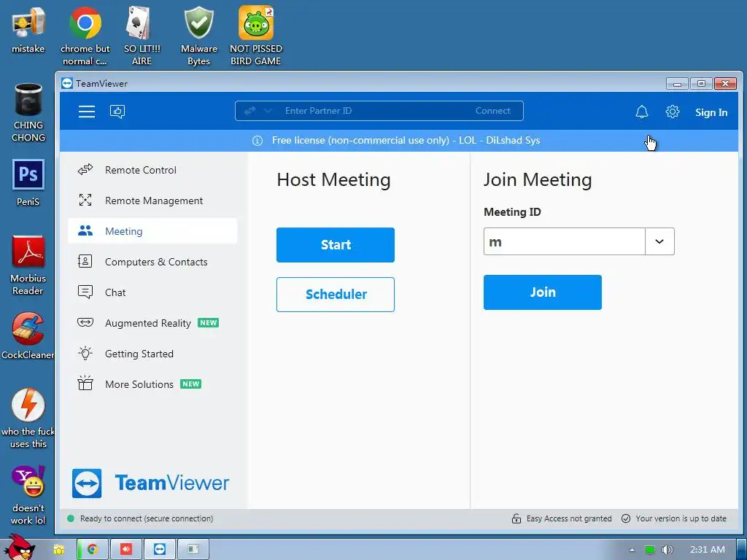Open the Chat section
Screen dimensions: 747x560
pyautogui.click(x=152, y=292)
